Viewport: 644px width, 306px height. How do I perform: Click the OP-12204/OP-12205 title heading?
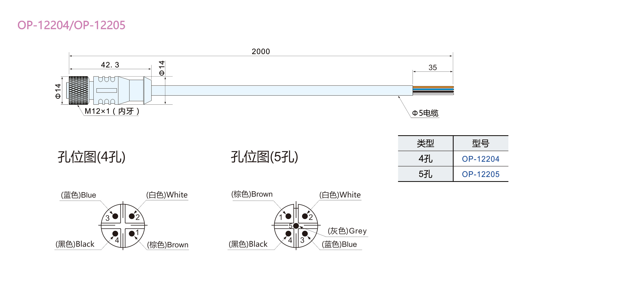click(71, 25)
